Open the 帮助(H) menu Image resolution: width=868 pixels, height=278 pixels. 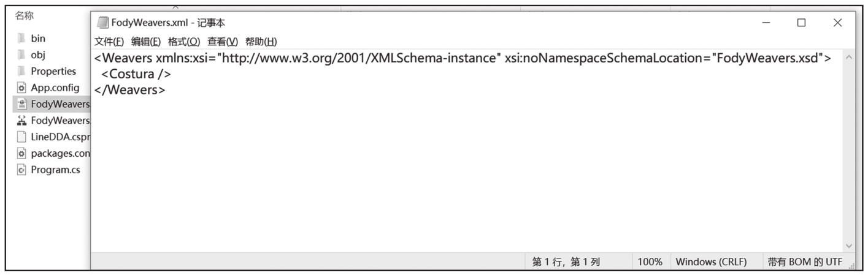pos(261,42)
